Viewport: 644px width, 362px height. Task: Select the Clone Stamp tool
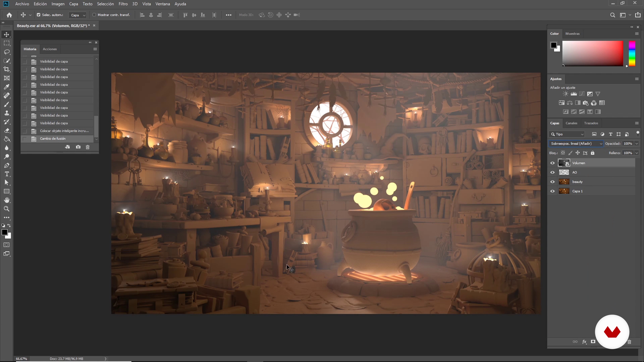coord(7,113)
